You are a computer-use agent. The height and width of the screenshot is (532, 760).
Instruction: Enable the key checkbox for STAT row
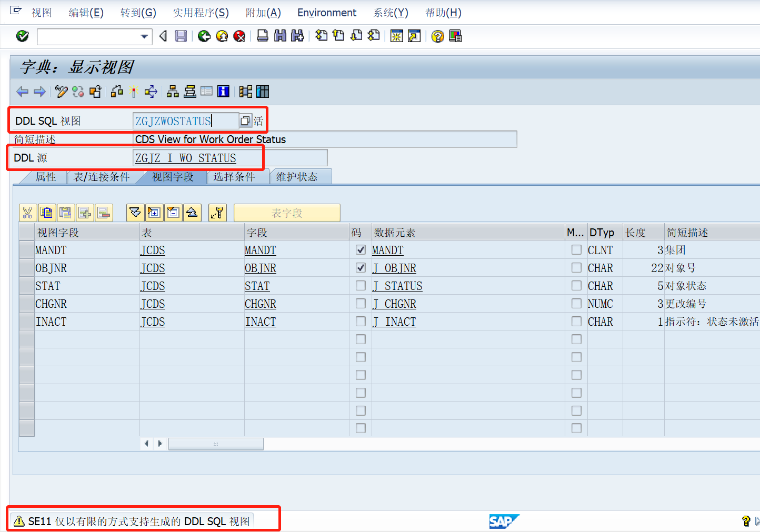[361, 286]
